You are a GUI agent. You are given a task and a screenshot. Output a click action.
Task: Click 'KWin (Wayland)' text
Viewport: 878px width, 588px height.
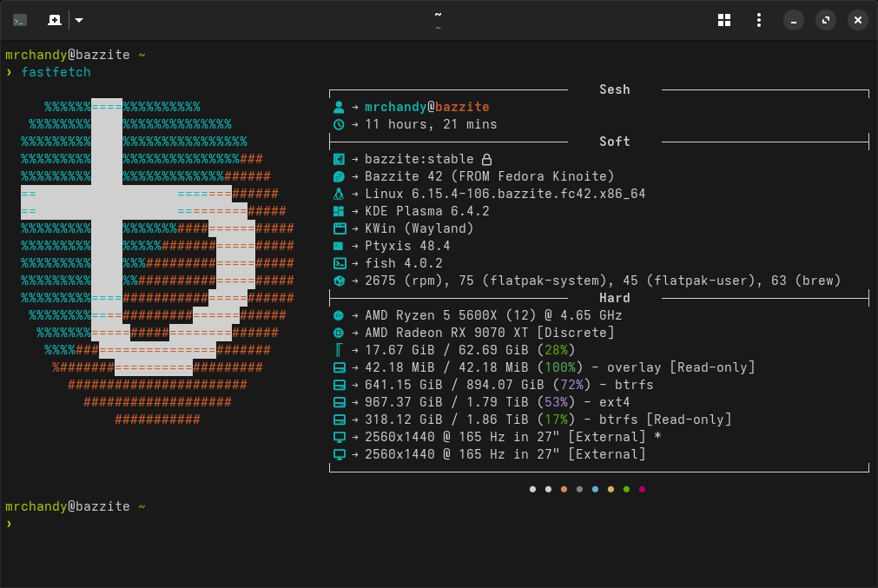[x=419, y=228]
